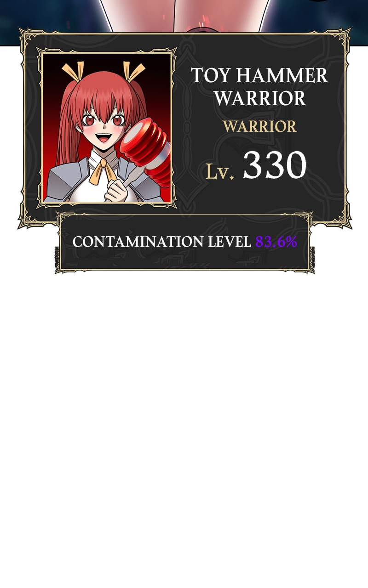Image resolution: width=368 pixels, height=588 pixels.
Task: Click the right yellow hair ribbon
Action: tap(133, 71)
